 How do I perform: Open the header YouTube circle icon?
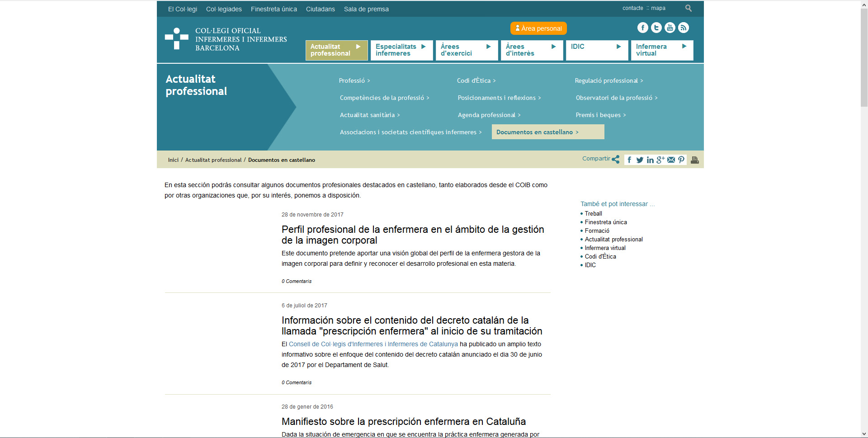tap(670, 28)
